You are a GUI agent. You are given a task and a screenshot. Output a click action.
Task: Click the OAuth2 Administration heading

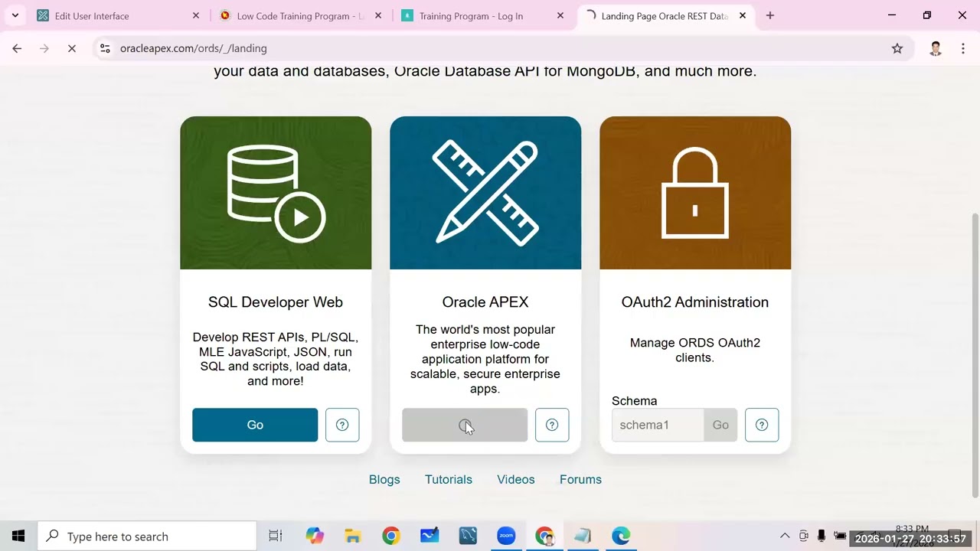tap(695, 302)
